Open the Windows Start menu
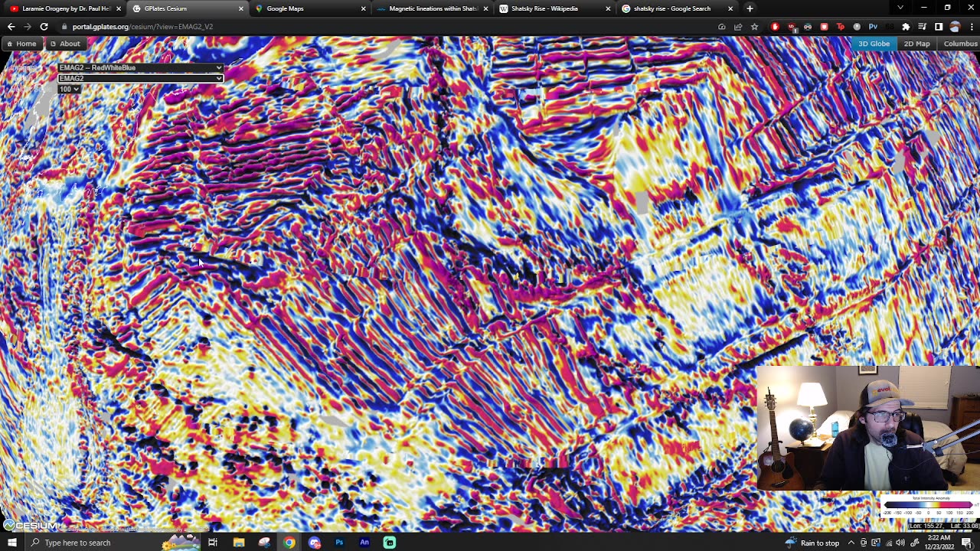Image resolution: width=980 pixels, height=551 pixels. pyautogui.click(x=11, y=543)
